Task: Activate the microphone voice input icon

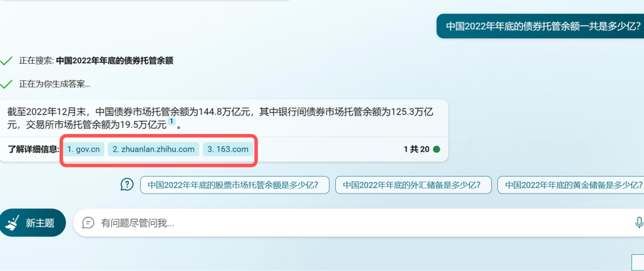Action: point(639,223)
